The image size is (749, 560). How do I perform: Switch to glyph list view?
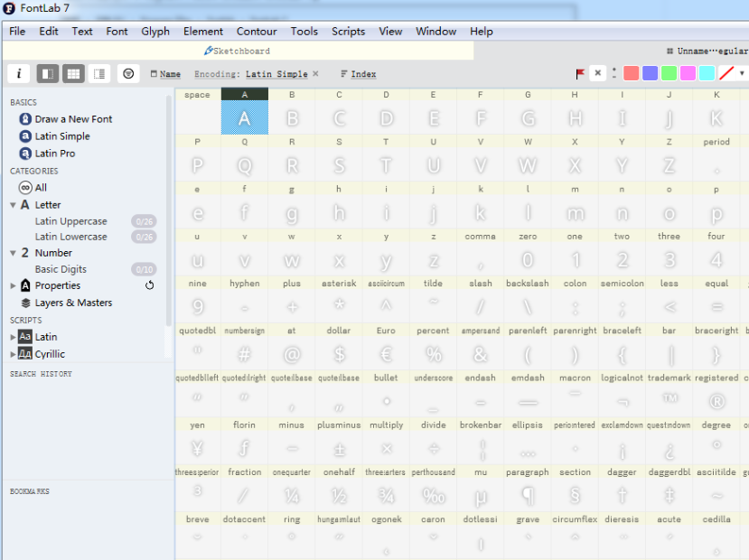[99, 73]
